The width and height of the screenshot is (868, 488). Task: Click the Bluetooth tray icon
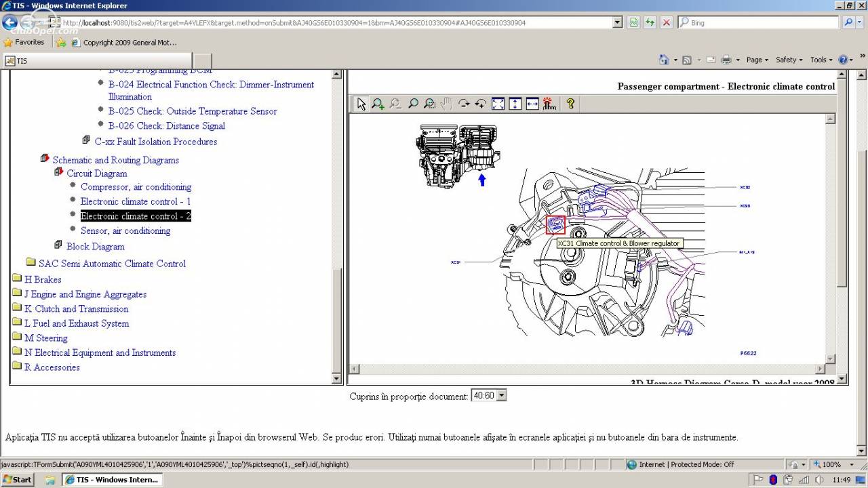pos(772,480)
